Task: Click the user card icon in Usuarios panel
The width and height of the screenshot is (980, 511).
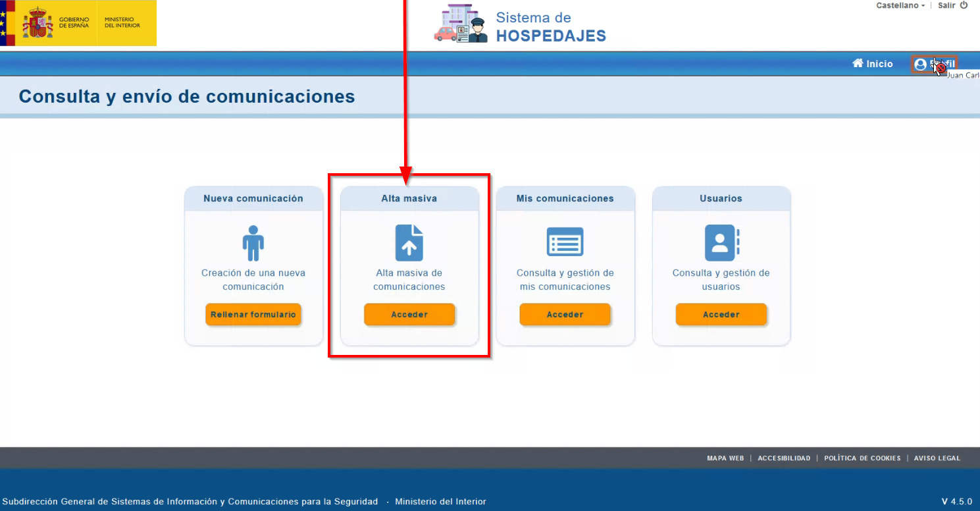Action: tap(721, 242)
